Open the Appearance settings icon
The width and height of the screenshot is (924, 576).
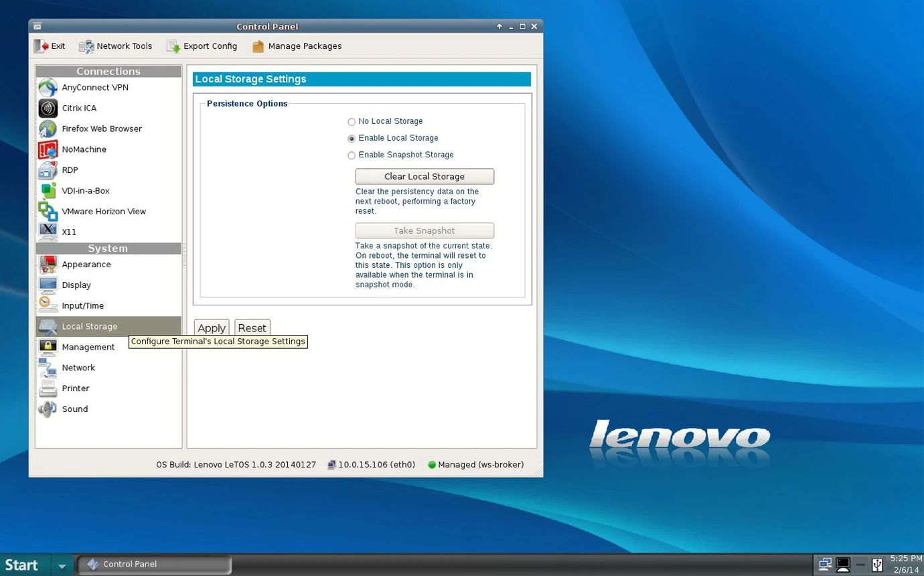click(x=48, y=265)
